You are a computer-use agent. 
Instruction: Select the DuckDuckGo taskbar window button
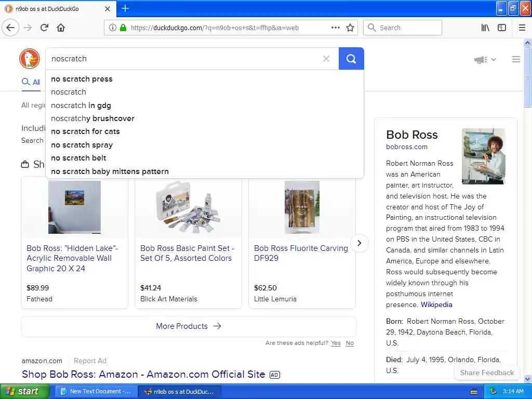click(x=180, y=392)
